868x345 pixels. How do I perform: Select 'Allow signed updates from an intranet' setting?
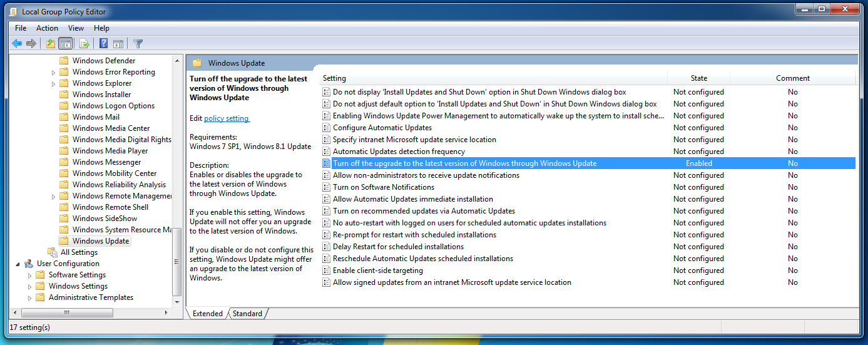[452, 282]
